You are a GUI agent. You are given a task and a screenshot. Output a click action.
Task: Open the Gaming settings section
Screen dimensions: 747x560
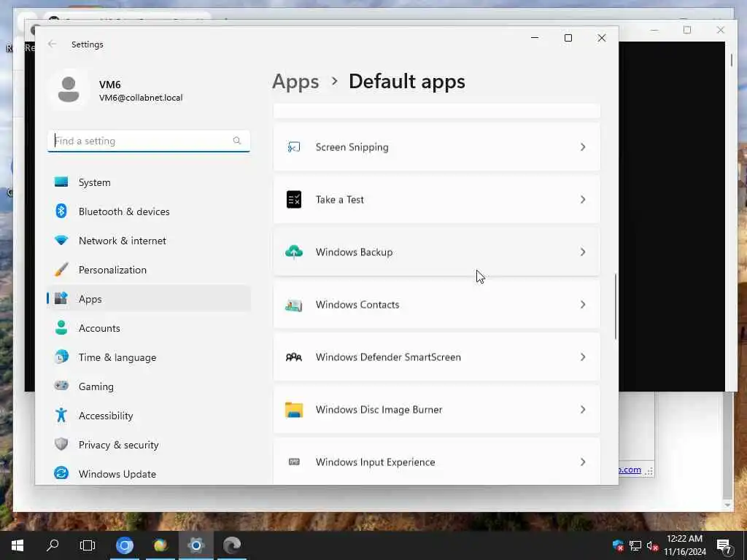pos(149,386)
